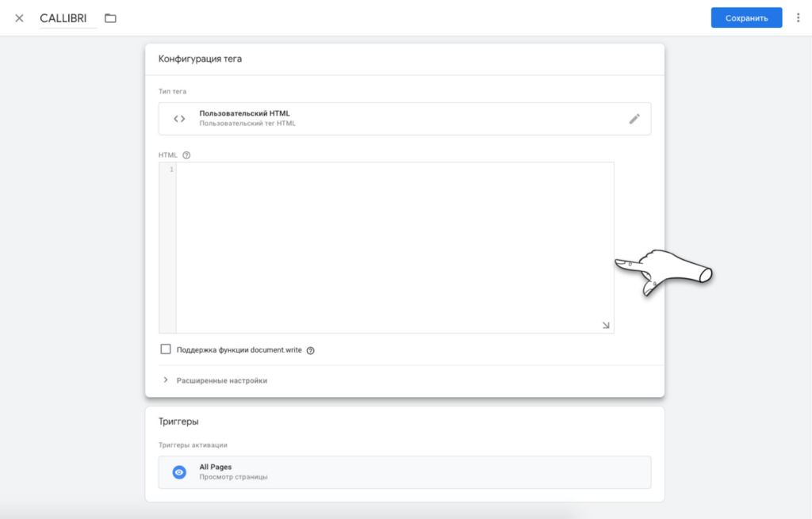Click the All Pages trigger eye icon

coord(179,472)
